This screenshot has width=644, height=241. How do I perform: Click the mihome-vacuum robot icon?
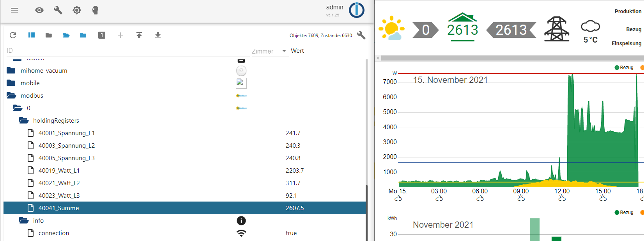tap(241, 71)
